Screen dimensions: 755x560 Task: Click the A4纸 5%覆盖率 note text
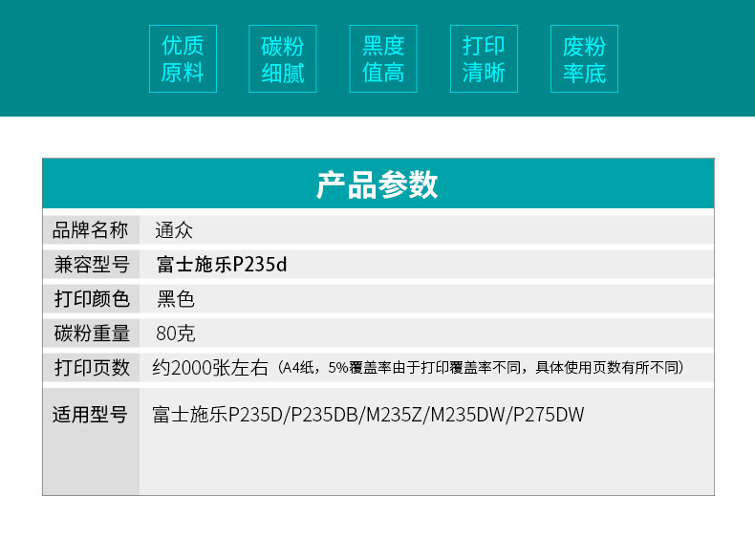481,368
